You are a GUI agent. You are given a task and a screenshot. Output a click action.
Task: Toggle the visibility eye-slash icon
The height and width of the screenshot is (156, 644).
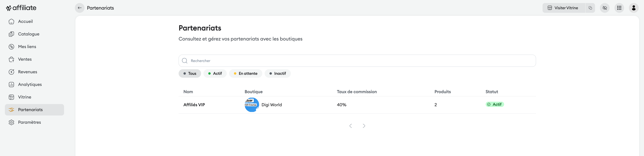click(x=605, y=8)
